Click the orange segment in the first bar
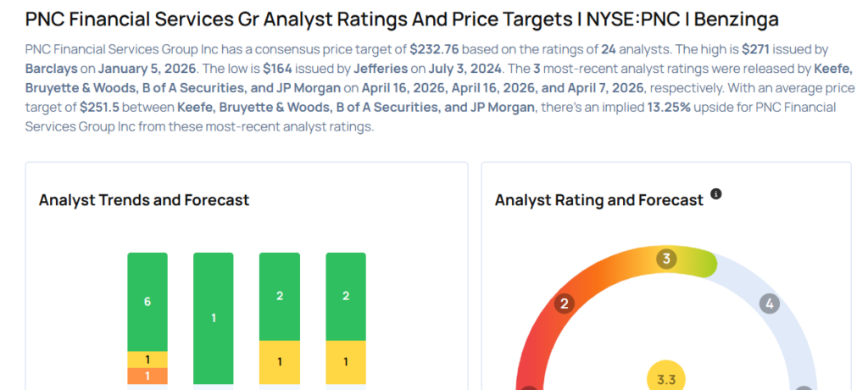Viewport: 868px width, 390px height. coord(147,376)
